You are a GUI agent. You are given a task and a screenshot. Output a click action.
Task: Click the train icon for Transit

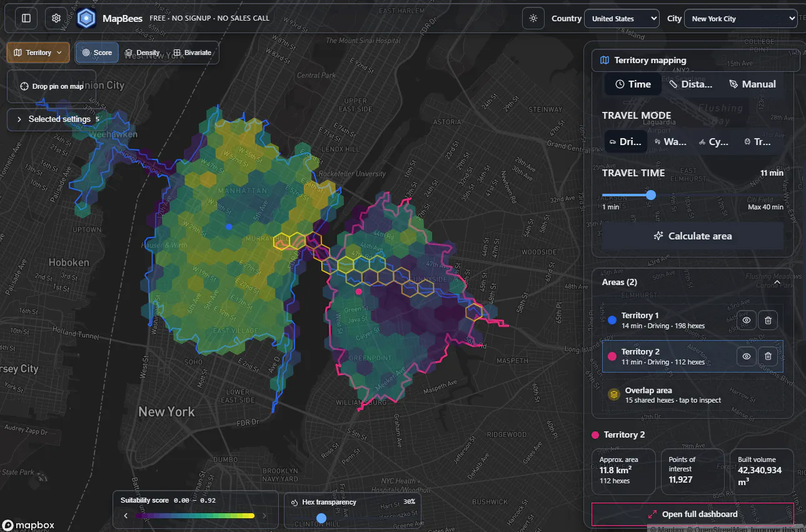tap(747, 142)
